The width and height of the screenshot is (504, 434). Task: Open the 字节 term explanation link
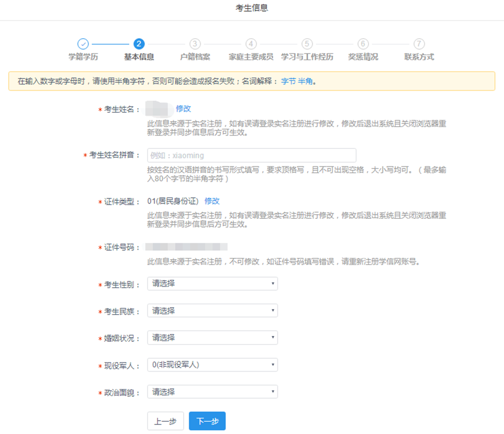tap(288, 82)
